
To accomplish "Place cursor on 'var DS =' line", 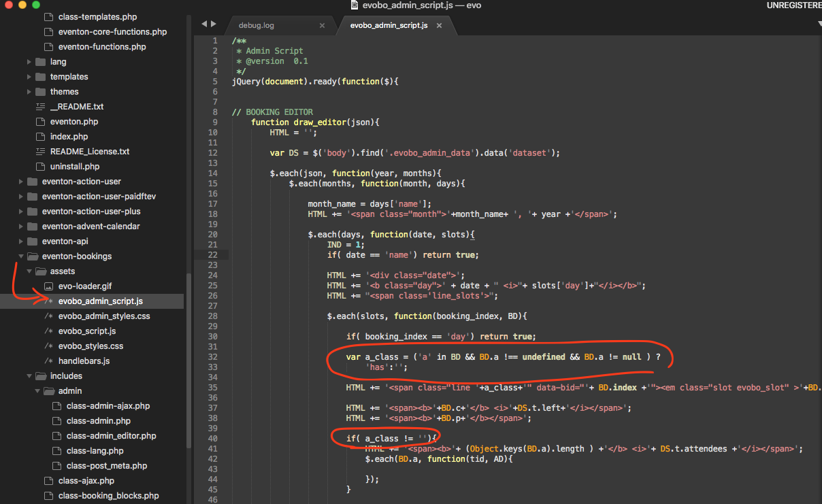I will (414, 153).
